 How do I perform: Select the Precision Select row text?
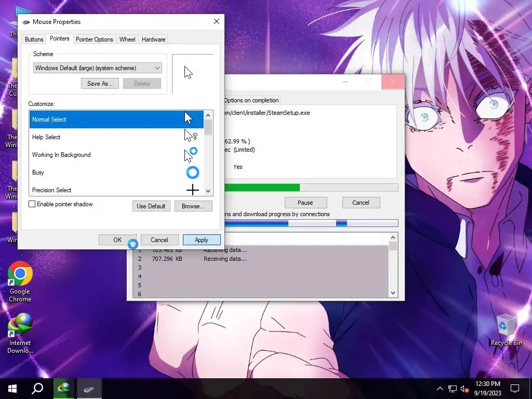pos(51,190)
